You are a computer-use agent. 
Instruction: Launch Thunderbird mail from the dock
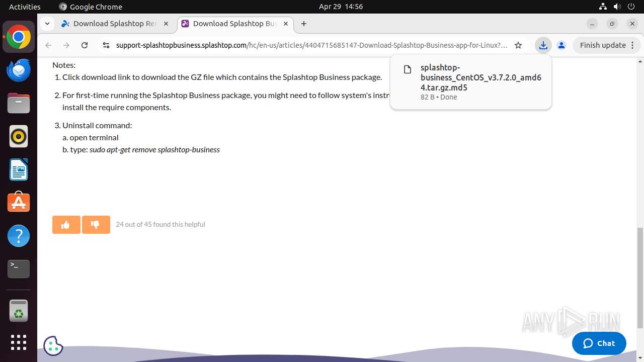click(x=19, y=70)
